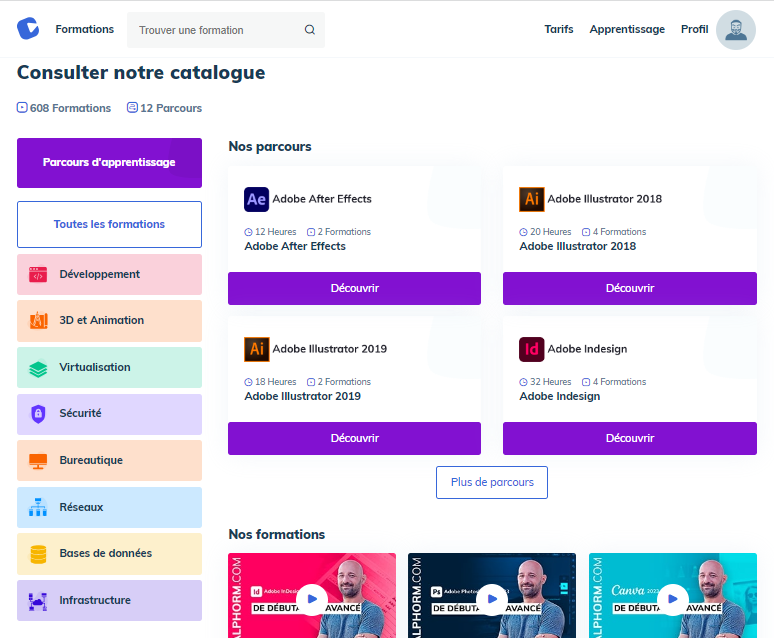
Task: Select Parcours d'apprentissage filter
Action: click(x=110, y=163)
